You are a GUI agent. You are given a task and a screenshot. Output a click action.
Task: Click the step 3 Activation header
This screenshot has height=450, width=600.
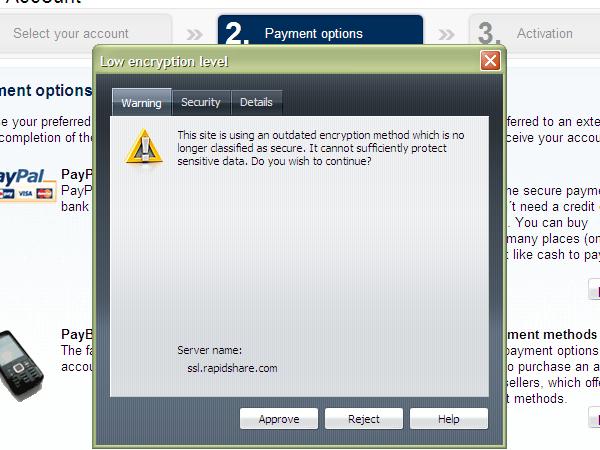534,33
